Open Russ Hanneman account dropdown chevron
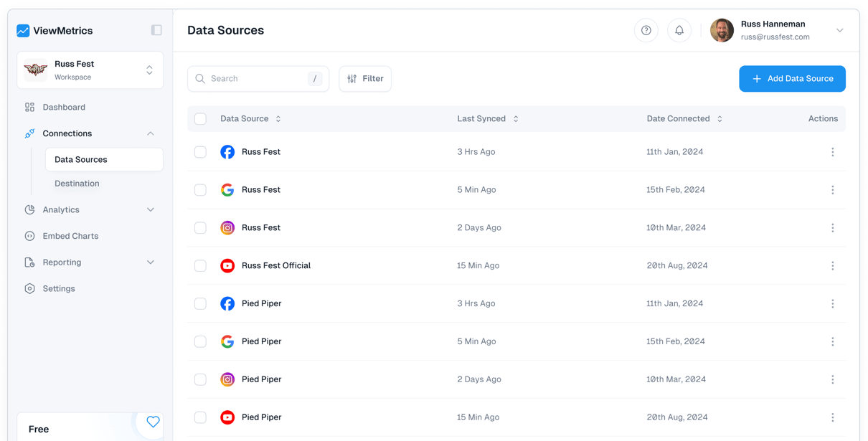868x441 pixels. click(x=839, y=31)
